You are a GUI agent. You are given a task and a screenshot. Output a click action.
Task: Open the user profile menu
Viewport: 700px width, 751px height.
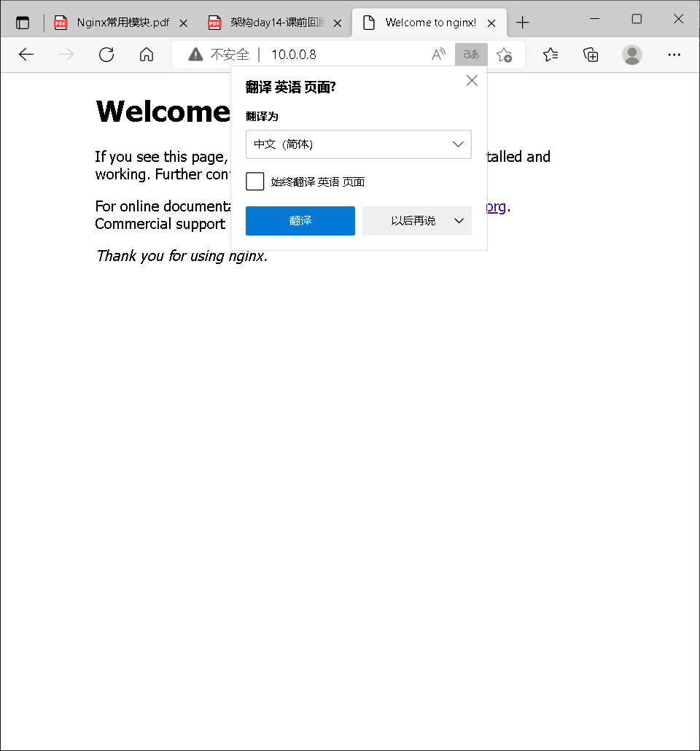pos(632,55)
